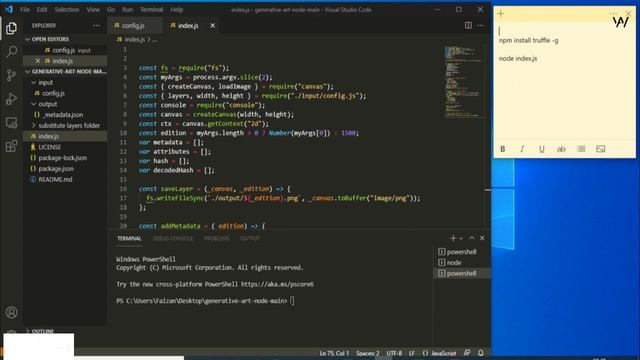Open the File menu

click(25, 9)
